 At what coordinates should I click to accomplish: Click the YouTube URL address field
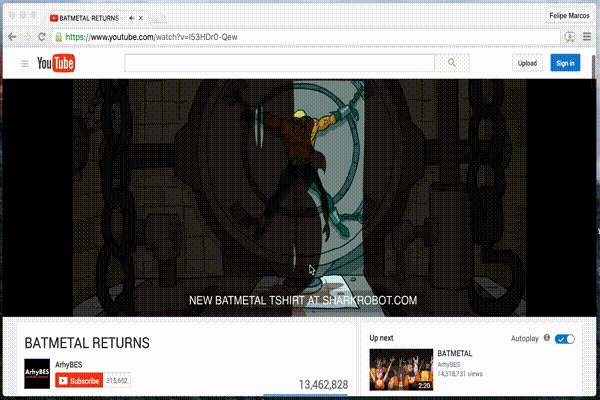[306, 37]
